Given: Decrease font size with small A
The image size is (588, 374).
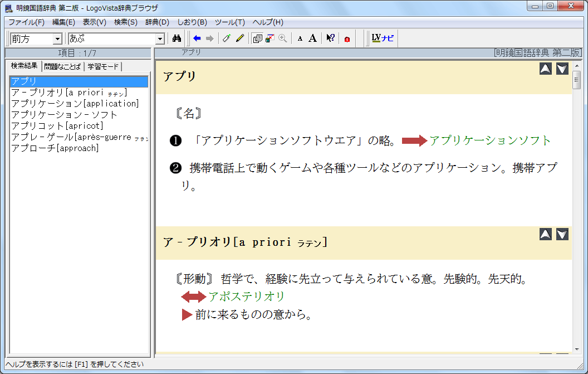Looking at the screenshot, I should click(x=300, y=38).
